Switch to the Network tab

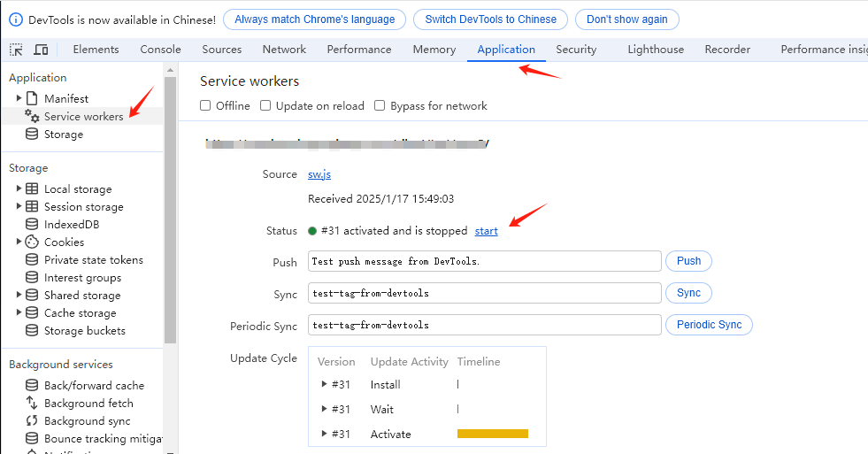coord(284,50)
